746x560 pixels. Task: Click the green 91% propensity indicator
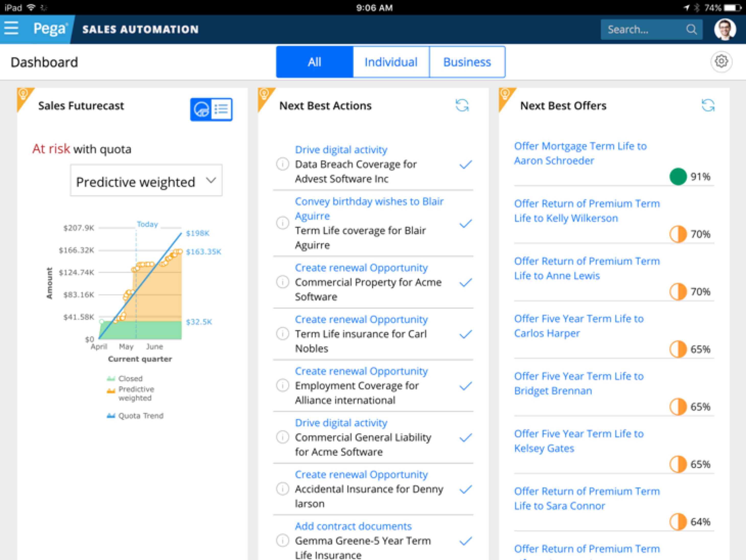678,176
